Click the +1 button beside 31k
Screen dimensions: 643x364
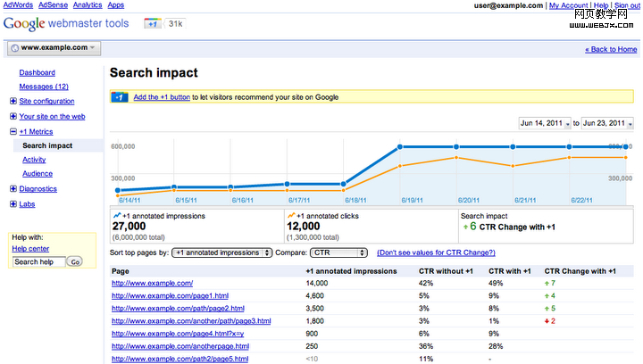point(153,24)
